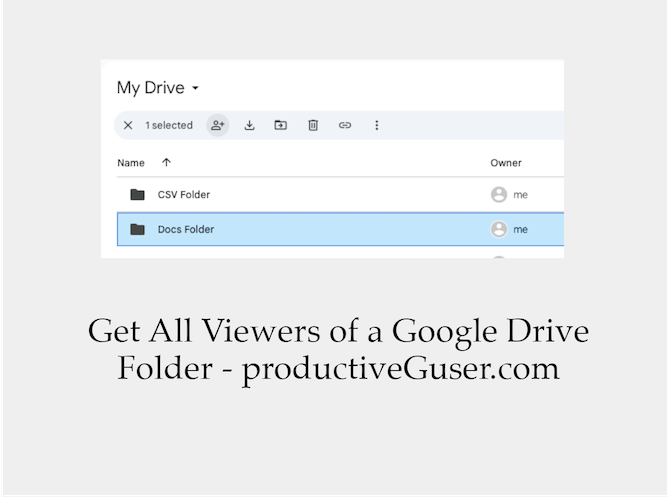Click the "me" owner text for CSV Folder
Screen dimensions: 667x500
[520, 195]
